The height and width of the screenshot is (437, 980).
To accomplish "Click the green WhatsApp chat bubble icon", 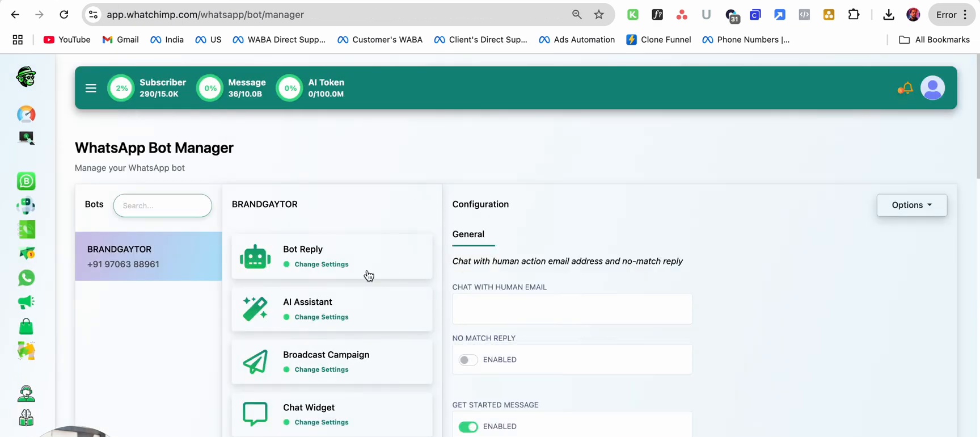I will point(26,278).
